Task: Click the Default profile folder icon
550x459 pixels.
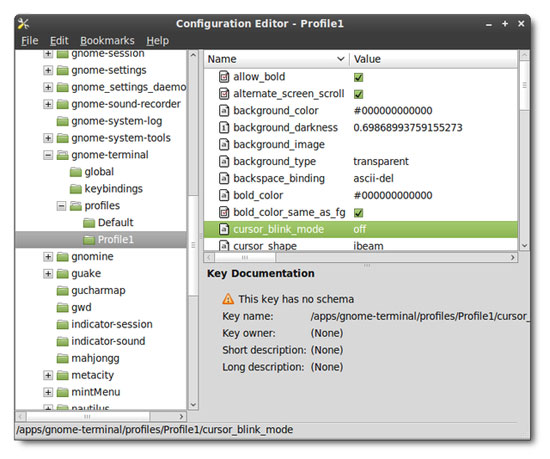Action: tap(89, 223)
